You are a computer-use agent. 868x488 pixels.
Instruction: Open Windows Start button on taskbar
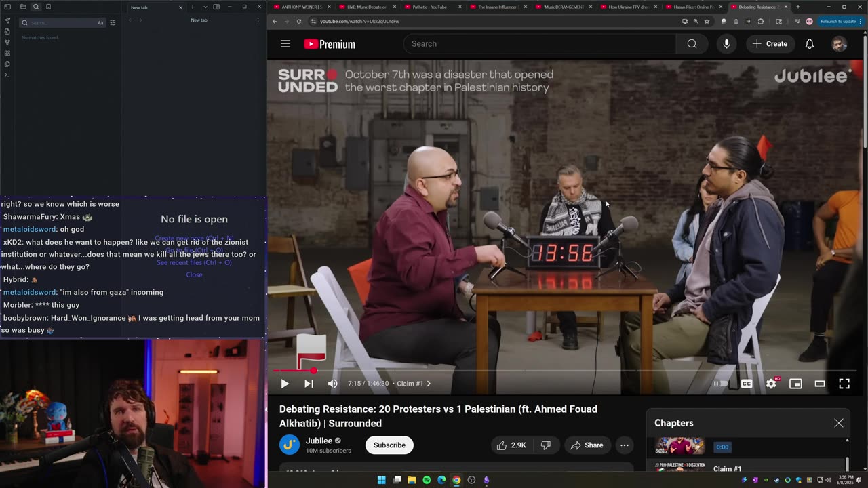coord(382,480)
